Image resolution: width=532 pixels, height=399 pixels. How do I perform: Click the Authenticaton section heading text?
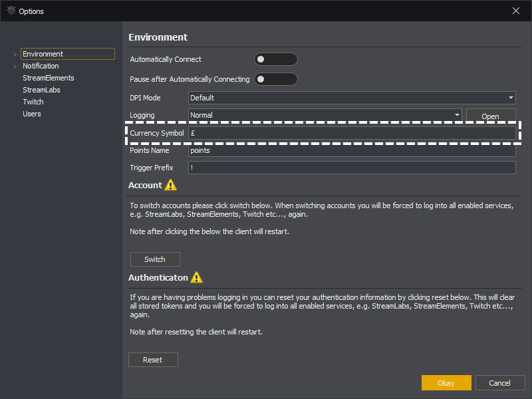pos(158,277)
